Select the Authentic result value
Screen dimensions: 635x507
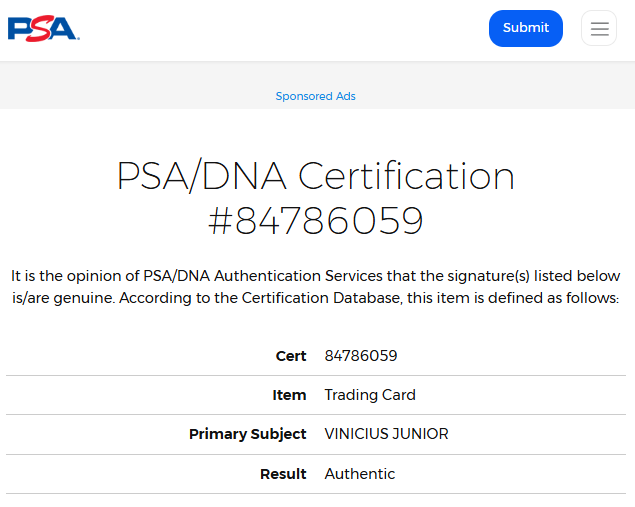(x=360, y=474)
